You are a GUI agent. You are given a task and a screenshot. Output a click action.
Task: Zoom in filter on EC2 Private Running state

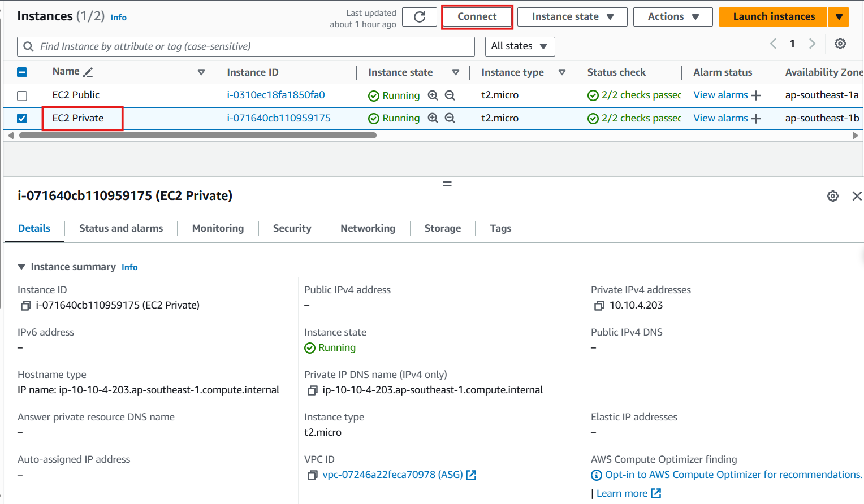(x=433, y=118)
